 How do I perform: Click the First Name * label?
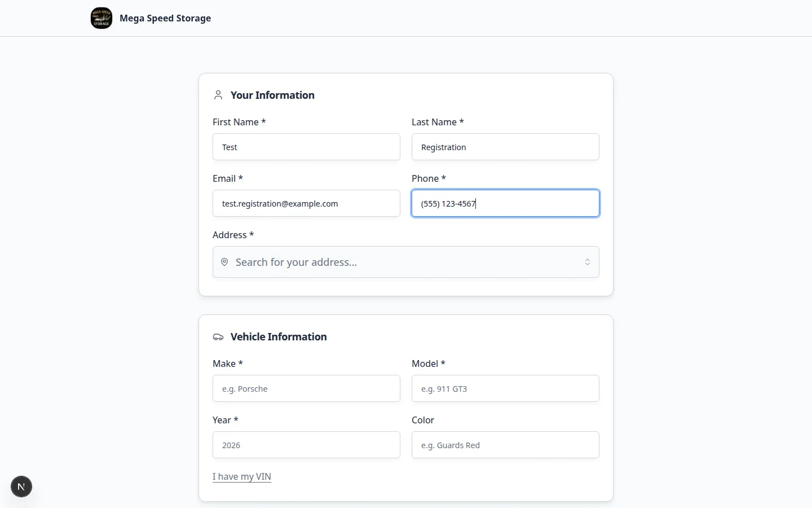coord(239,122)
